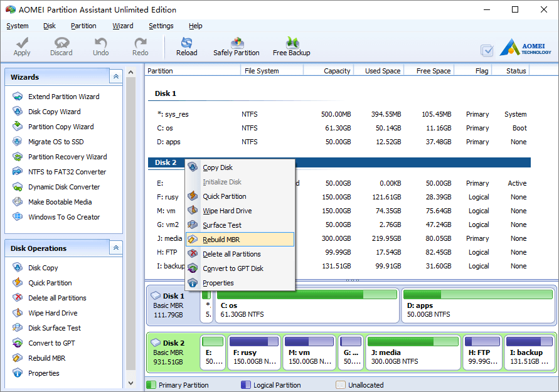Choose Delete all Partitions in sidebar
This screenshot has width=559, height=392.
point(57,297)
